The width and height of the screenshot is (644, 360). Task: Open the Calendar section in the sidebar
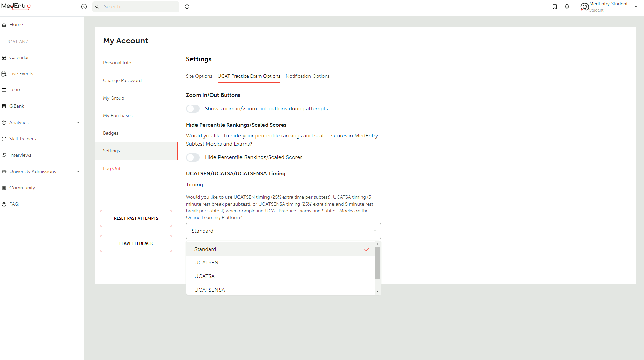tap(19, 57)
